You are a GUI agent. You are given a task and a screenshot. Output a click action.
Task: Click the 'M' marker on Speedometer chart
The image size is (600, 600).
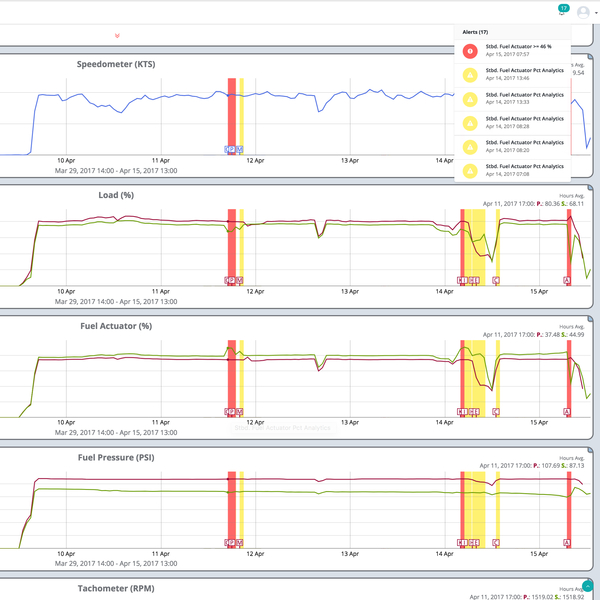pos(241,149)
